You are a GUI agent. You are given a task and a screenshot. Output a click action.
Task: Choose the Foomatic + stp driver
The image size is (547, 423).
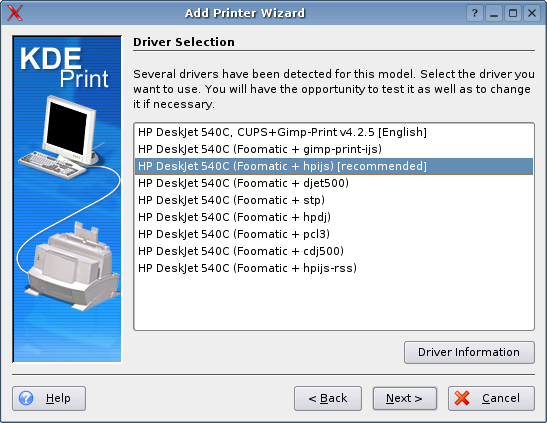click(334, 200)
